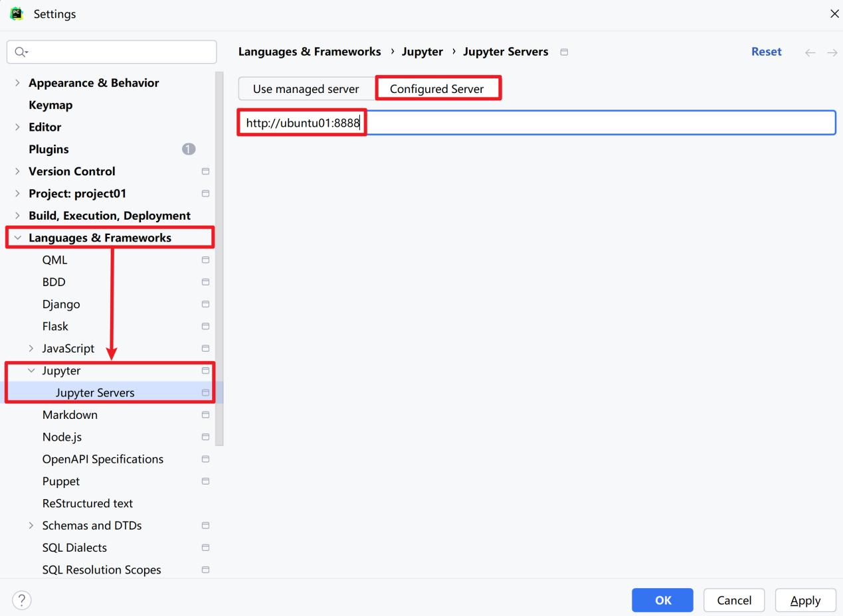Click the project icon on SQL Dialects row
The width and height of the screenshot is (843, 616).
205,548
